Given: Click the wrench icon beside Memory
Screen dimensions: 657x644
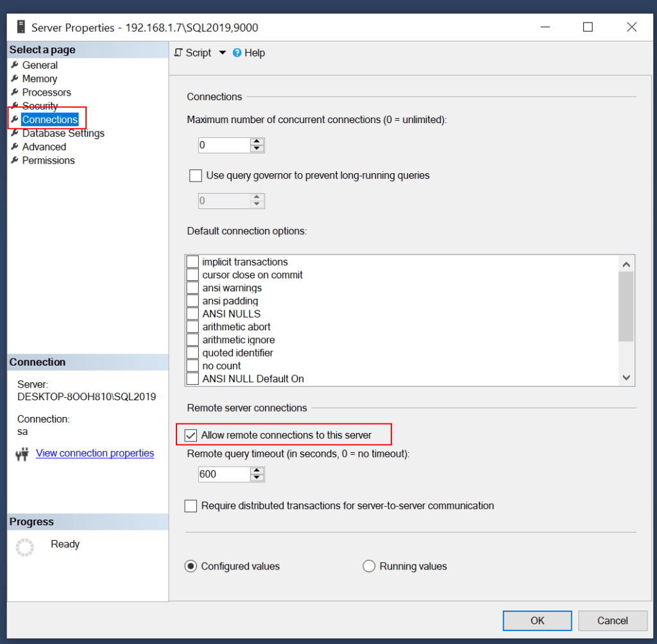Looking at the screenshot, I should tap(14, 79).
